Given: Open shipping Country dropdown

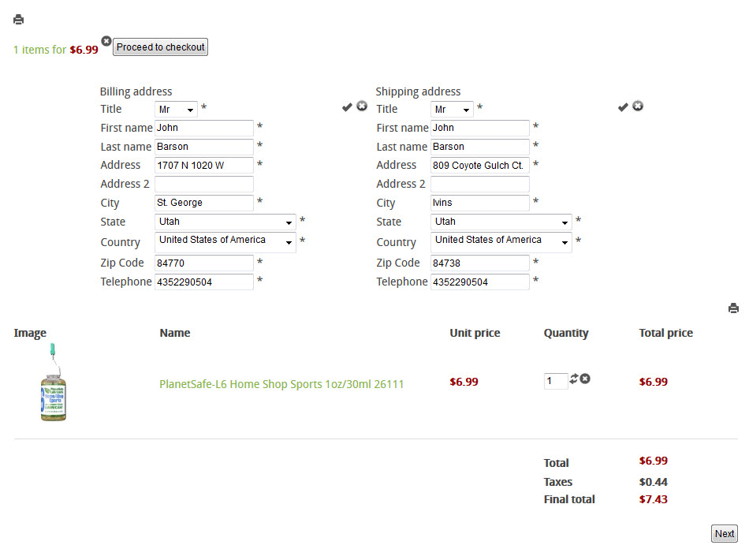Looking at the screenshot, I should [x=501, y=241].
